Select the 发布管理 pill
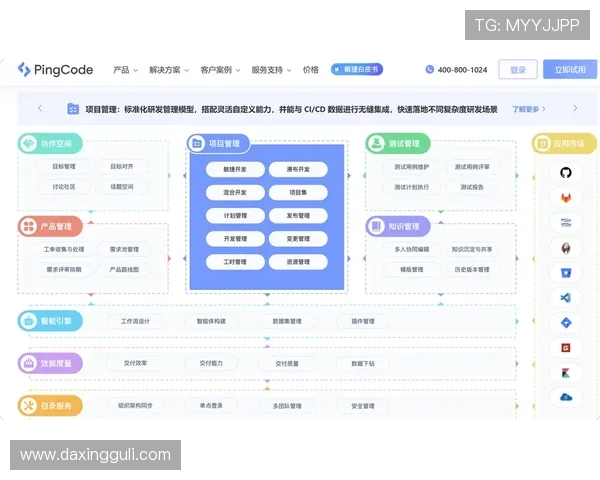Screen dimensions: 600x480 298,216
